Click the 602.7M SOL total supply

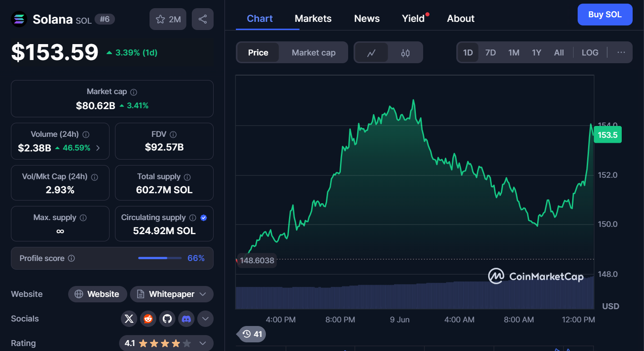[164, 190]
